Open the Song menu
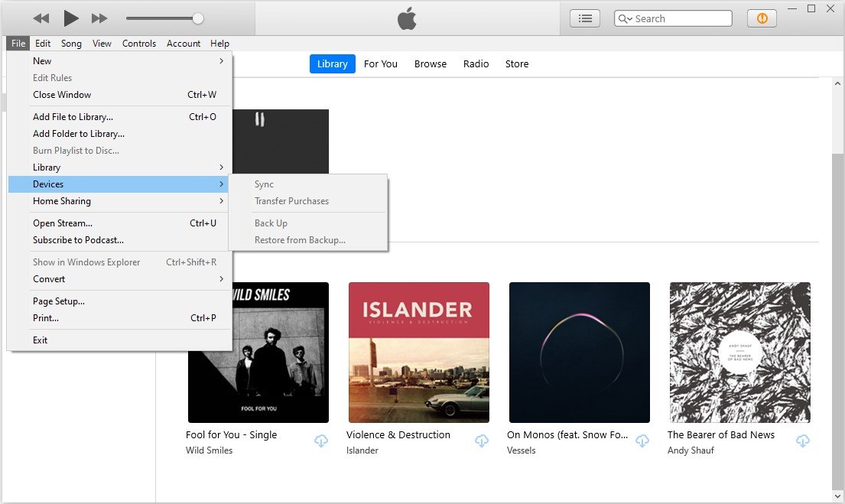The height and width of the screenshot is (504, 845). click(71, 43)
